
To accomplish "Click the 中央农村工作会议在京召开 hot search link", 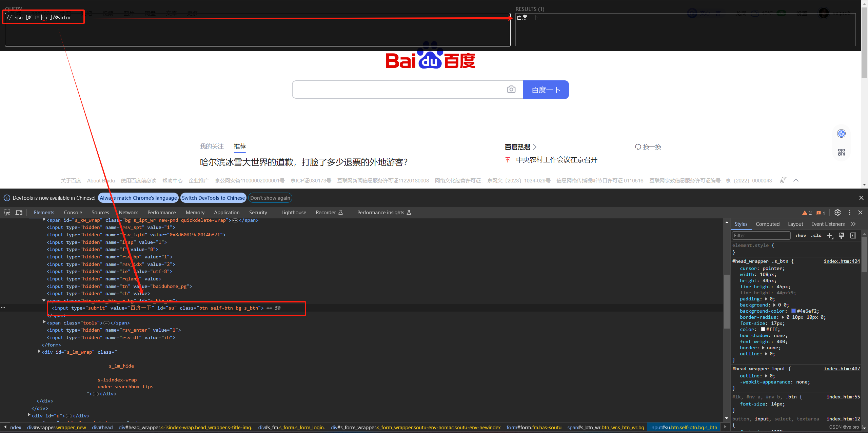I will (x=557, y=160).
